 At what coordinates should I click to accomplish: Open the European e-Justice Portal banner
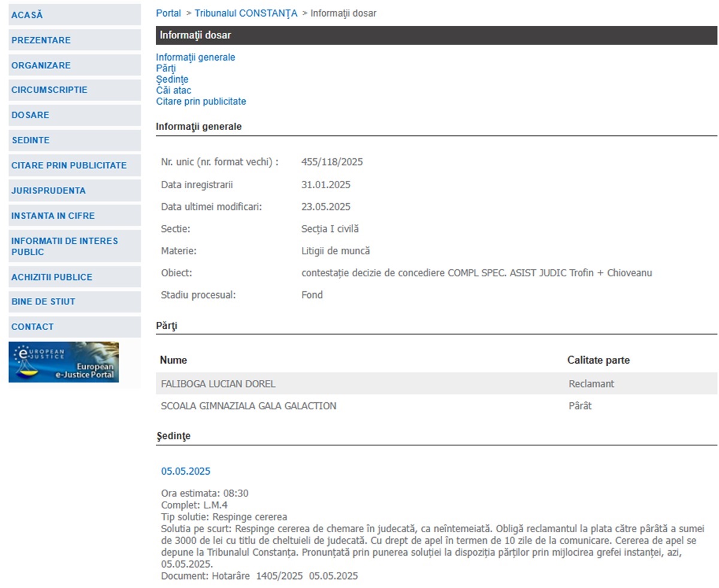(x=64, y=362)
